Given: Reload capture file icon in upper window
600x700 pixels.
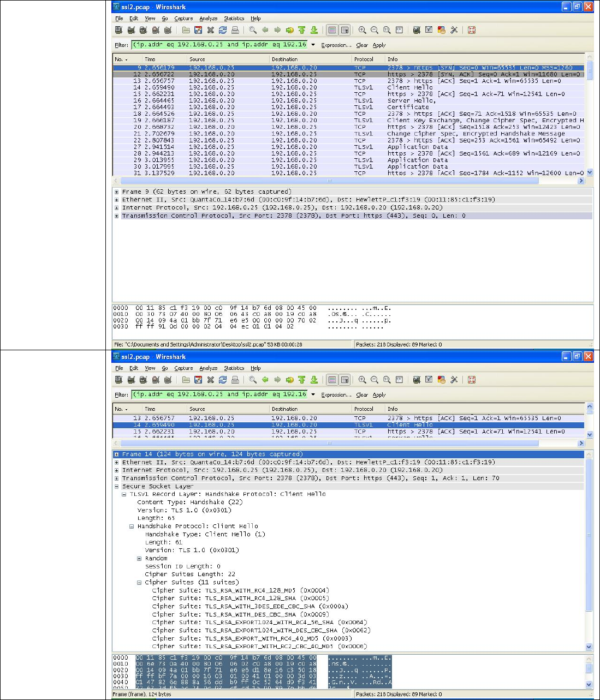Looking at the screenshot, I should (223, 30).
